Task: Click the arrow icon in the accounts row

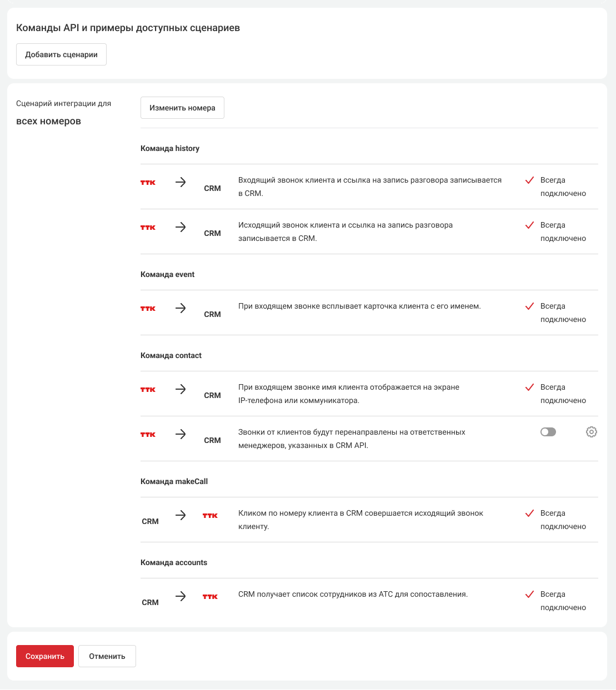Action: 181,596
